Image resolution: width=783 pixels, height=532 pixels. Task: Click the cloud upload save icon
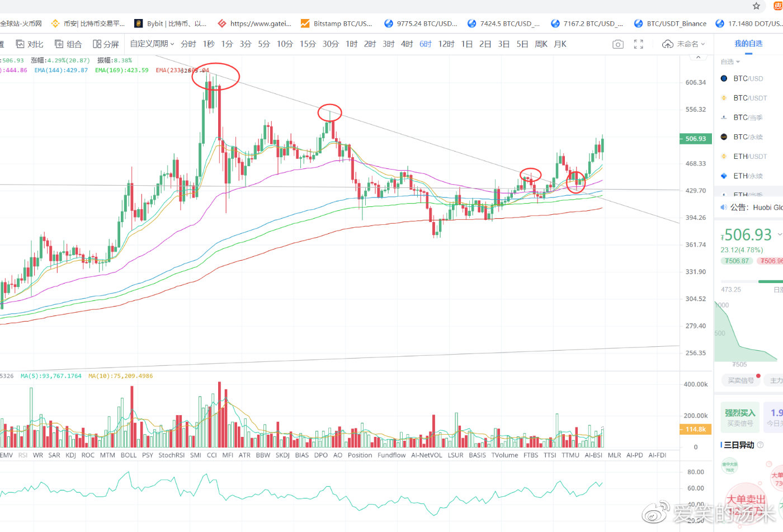click(667, 44)
